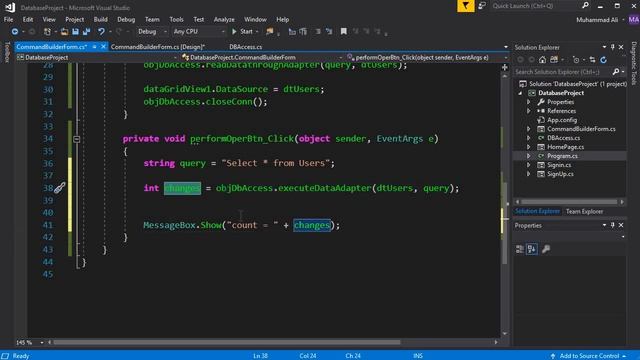Image resolution: width=640 pixels, height=360 pixels.
Task: Pin the Solution Explorer panel with the pin icon
Action: pos(613,47)
